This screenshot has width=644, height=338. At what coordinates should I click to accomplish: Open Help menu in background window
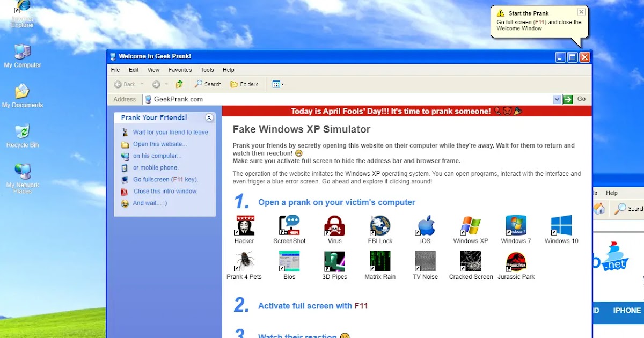(612, 193)
